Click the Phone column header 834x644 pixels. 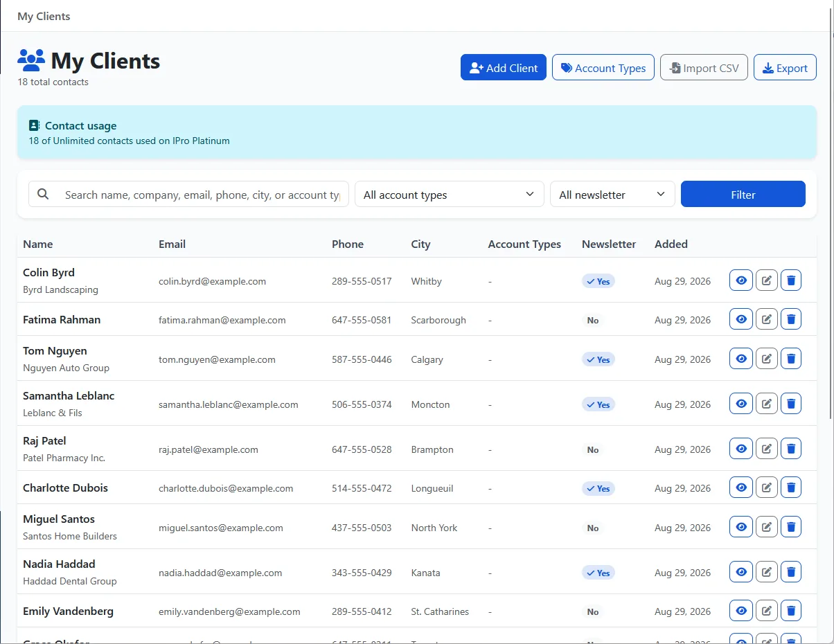(x=348, y=244)
